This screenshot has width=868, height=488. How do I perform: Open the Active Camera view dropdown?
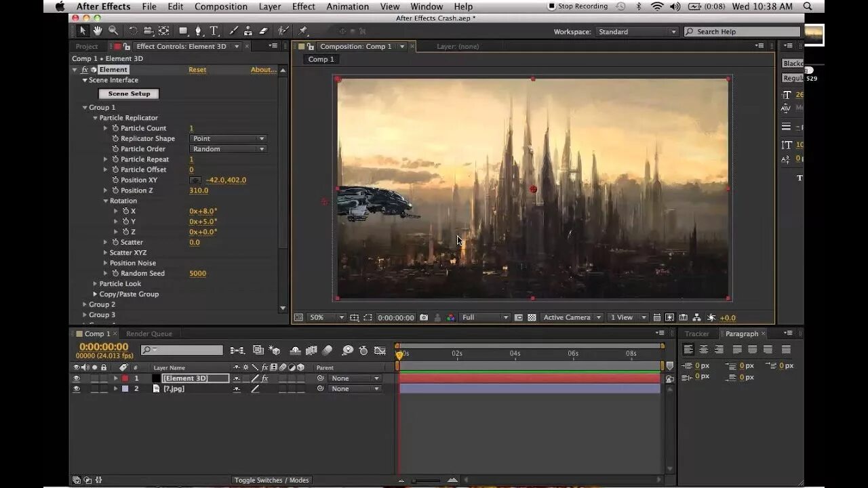click(572, 317)
